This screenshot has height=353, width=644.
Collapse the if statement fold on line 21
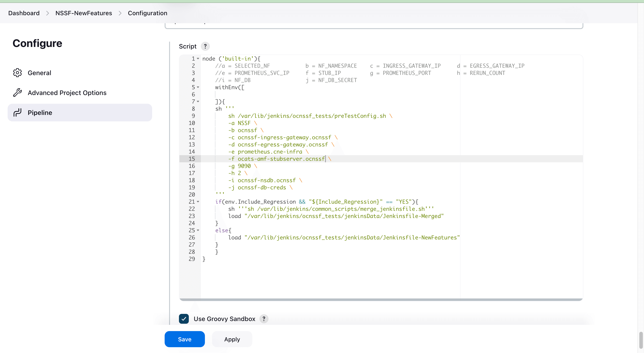(x=198, y=202)
